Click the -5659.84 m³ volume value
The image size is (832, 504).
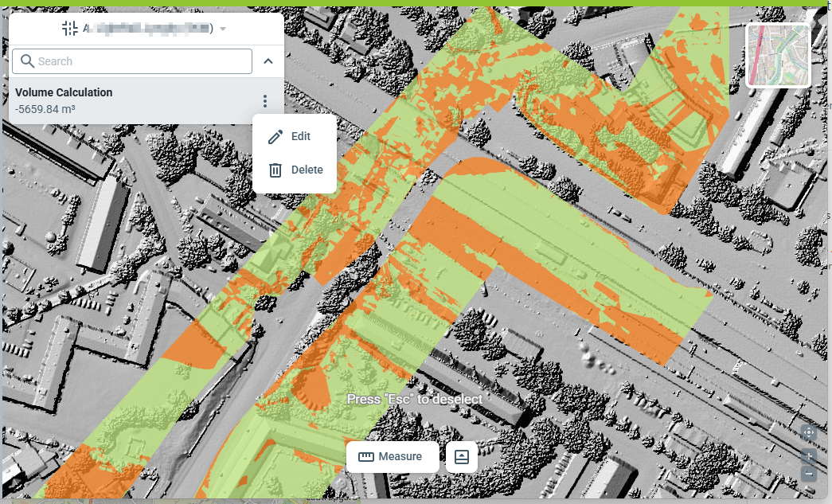pyautogui.click(x=45, y=109)
